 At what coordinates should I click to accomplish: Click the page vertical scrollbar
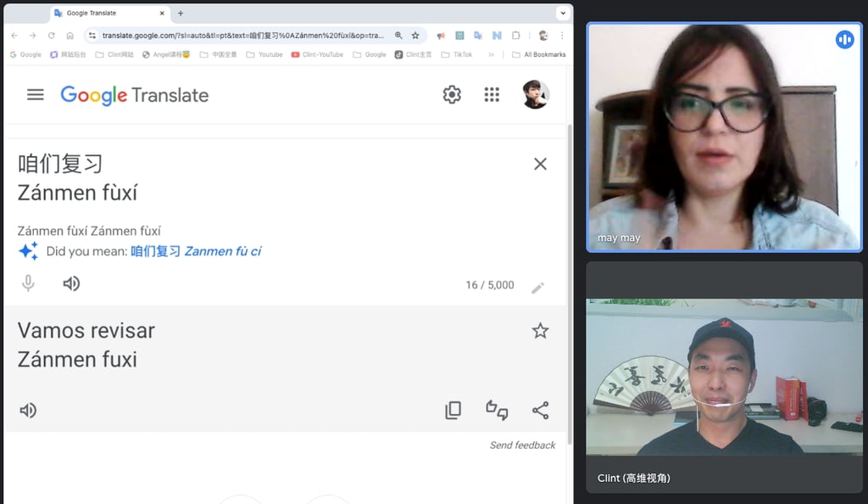tap(570, 283)
